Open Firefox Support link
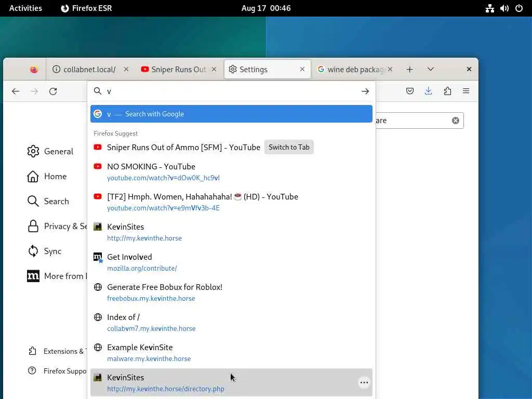Image resolution: width=532 pixels, height=399 pixels. coord(57,371)
